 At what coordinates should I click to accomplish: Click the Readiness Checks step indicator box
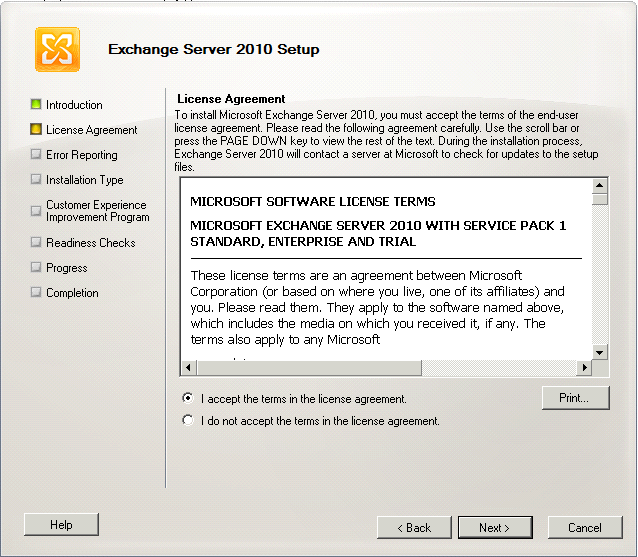(36, 242)
